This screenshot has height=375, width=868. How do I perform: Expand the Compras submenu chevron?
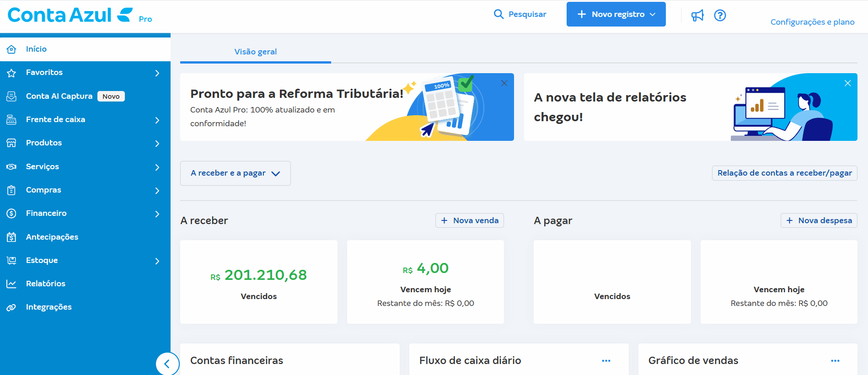coord(157,191)
